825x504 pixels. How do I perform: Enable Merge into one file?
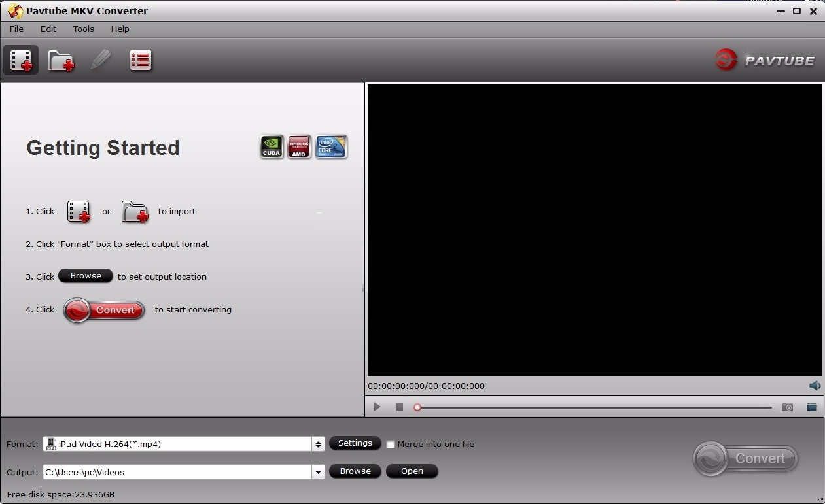(x=391, y=445)
